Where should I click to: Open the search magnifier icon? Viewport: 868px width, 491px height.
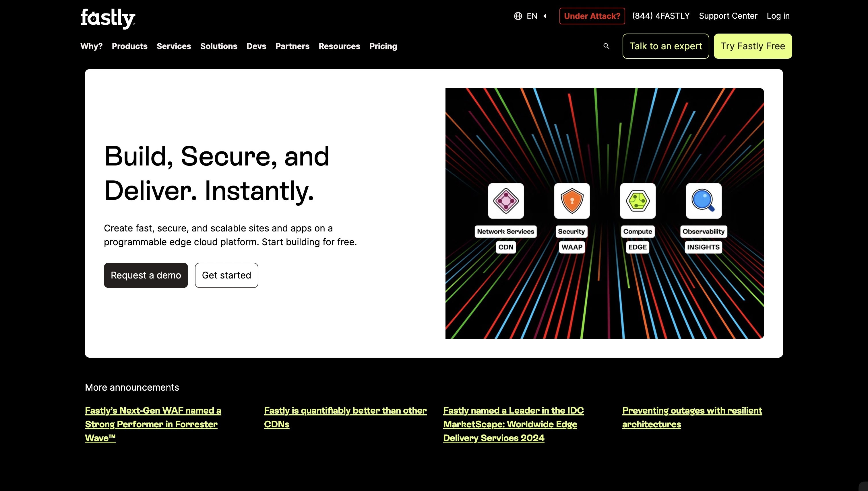(x=606, y=46)
